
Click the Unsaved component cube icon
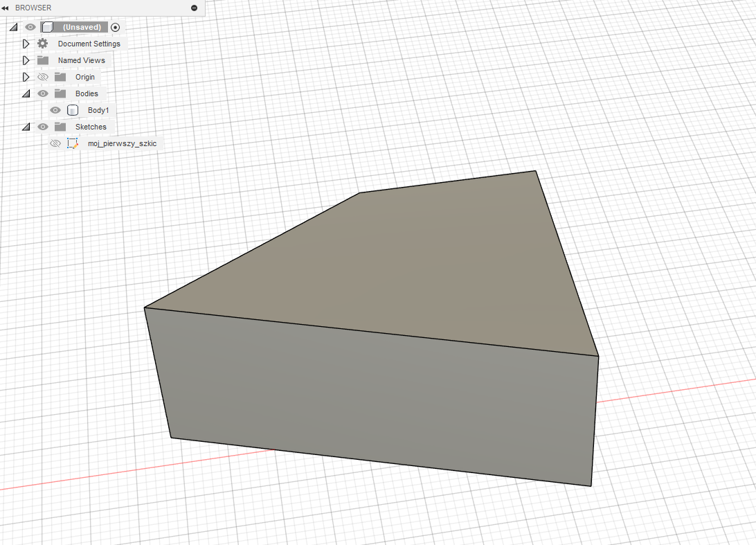47,27
